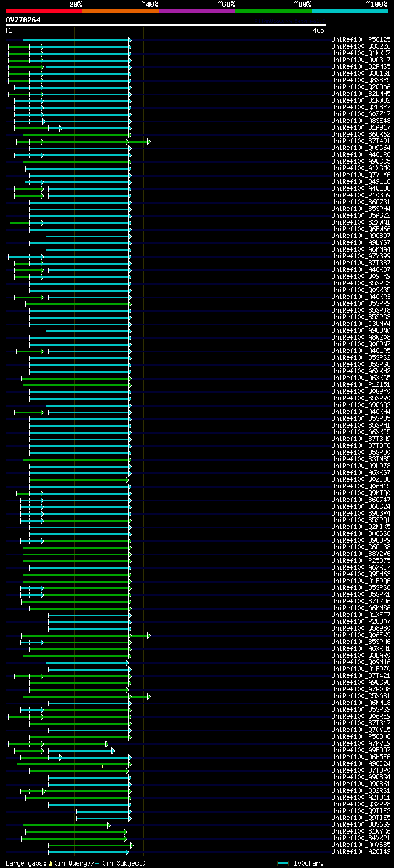Click label UniRef100_A4QL88

[x=361, y=189]
